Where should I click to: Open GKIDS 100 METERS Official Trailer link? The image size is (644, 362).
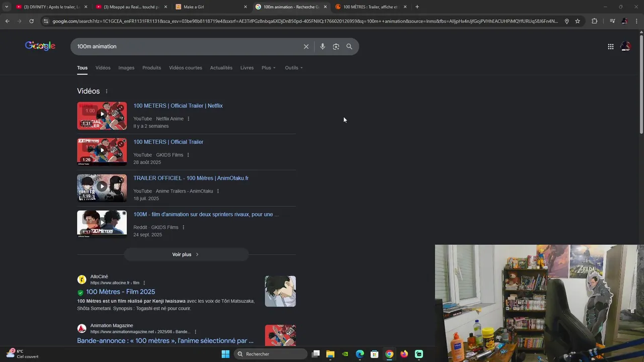tap(169, 142)
